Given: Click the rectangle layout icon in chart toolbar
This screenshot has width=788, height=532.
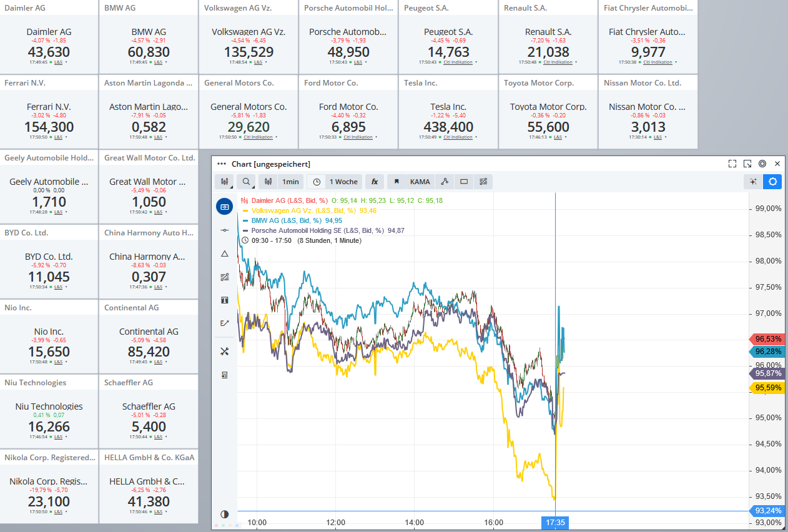Looking at the screenshot, I should pyautogui.click(x=464, y=182).
